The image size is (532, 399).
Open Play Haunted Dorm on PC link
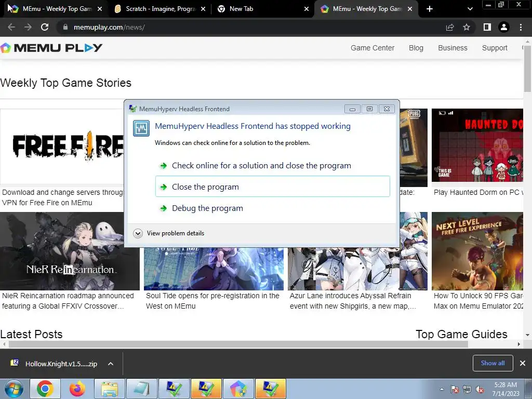pos(478,192)
